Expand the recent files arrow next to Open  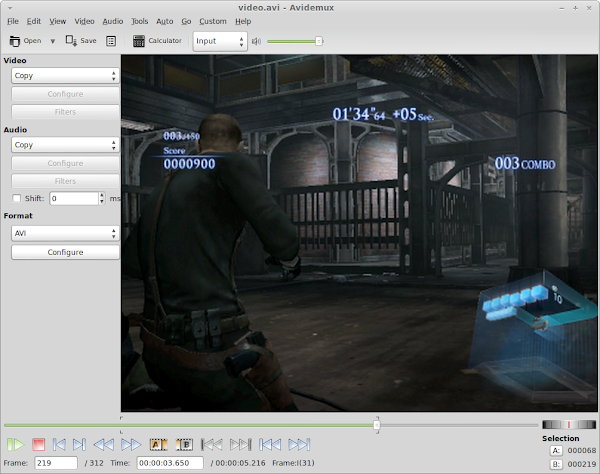click(x=53, y=41)
